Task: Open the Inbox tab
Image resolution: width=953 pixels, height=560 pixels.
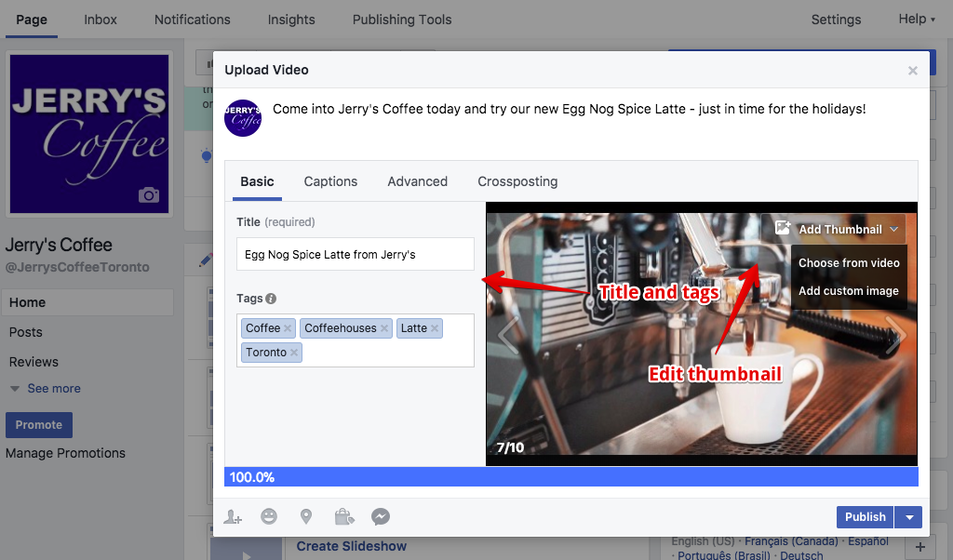Action: pyautogui.click(x=101, y=20)
